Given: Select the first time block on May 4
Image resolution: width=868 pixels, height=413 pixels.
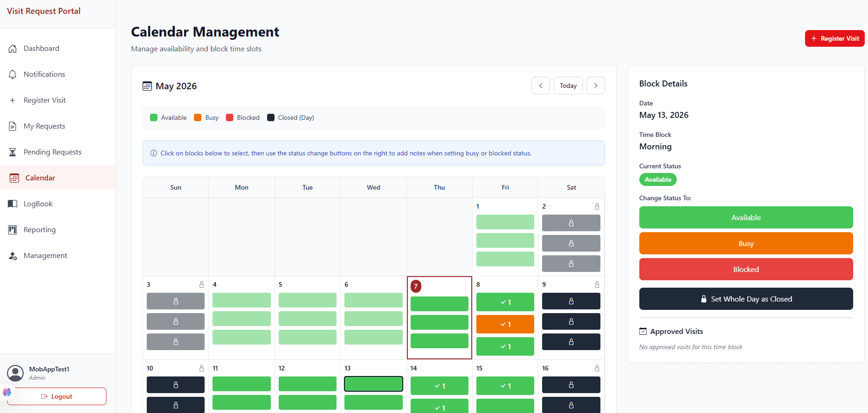Looking at the screenshot, I should pos(242,300).
